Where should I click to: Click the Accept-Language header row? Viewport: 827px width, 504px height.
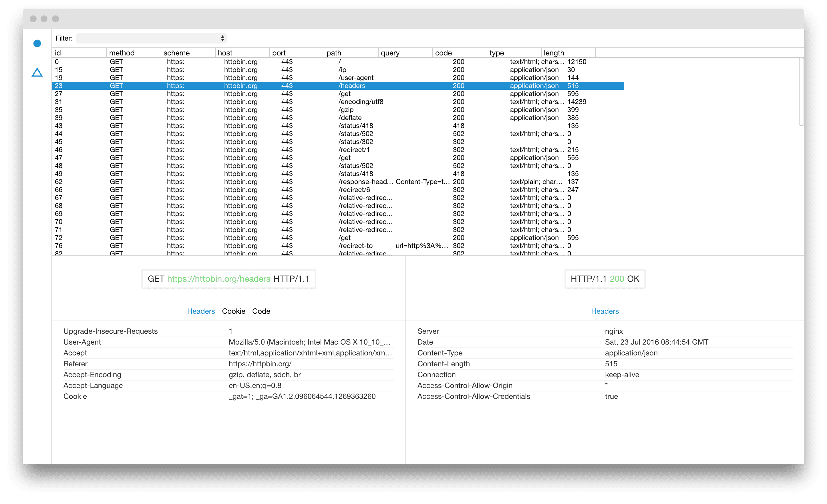228,386
